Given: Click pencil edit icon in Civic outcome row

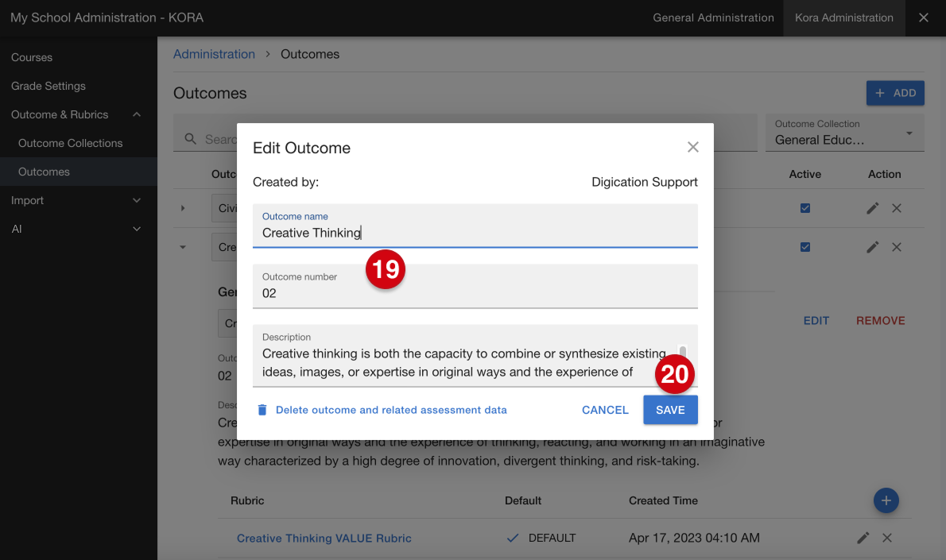Looking at the screenshot, I should [872, 208].
